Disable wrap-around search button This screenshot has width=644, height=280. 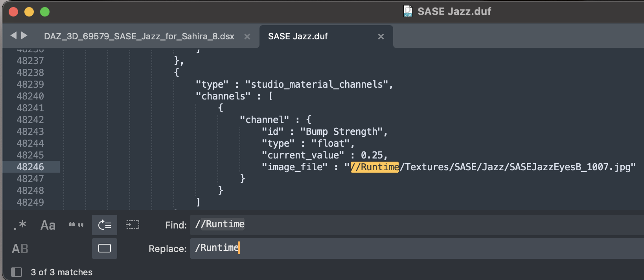click(105, 225)
